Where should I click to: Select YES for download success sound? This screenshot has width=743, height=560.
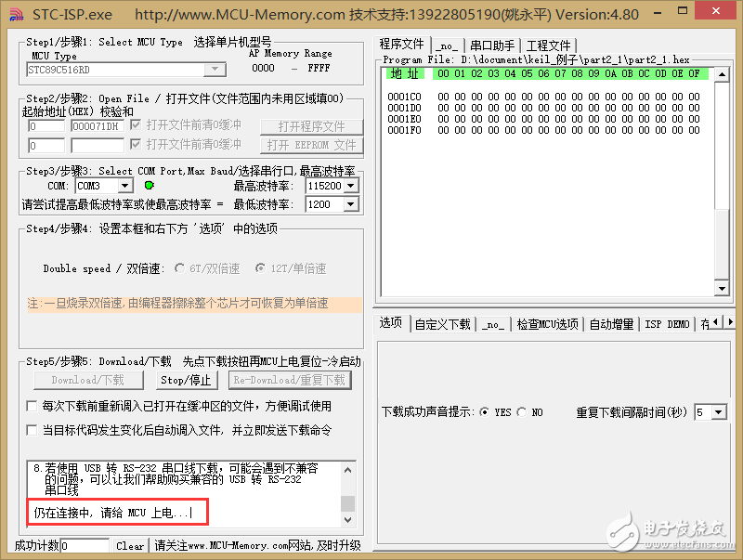(484, 411)
